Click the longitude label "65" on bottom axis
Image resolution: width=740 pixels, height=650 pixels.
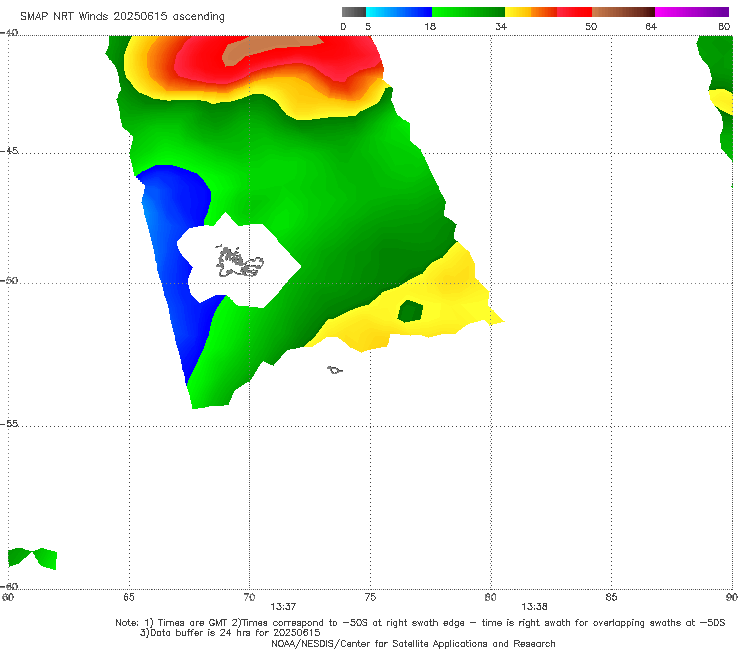click(x=129, y=597)
